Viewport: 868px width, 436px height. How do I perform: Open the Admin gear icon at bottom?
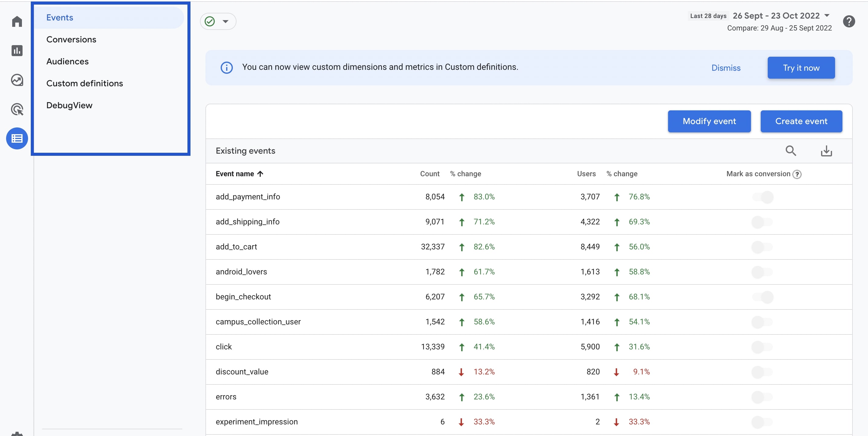click(17, 434)
